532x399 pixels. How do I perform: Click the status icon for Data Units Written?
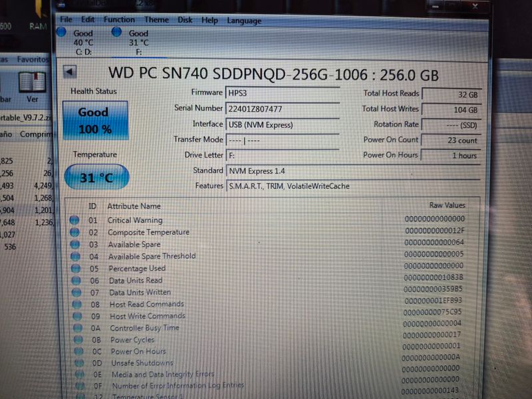76,293
